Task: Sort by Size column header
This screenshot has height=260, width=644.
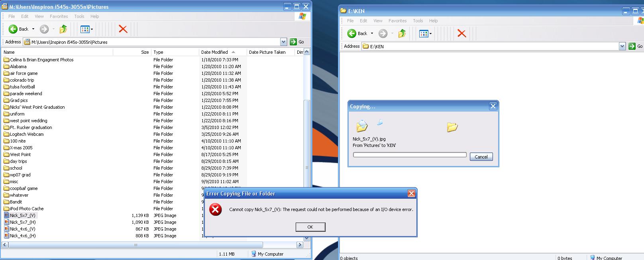Action: (132, 52)
